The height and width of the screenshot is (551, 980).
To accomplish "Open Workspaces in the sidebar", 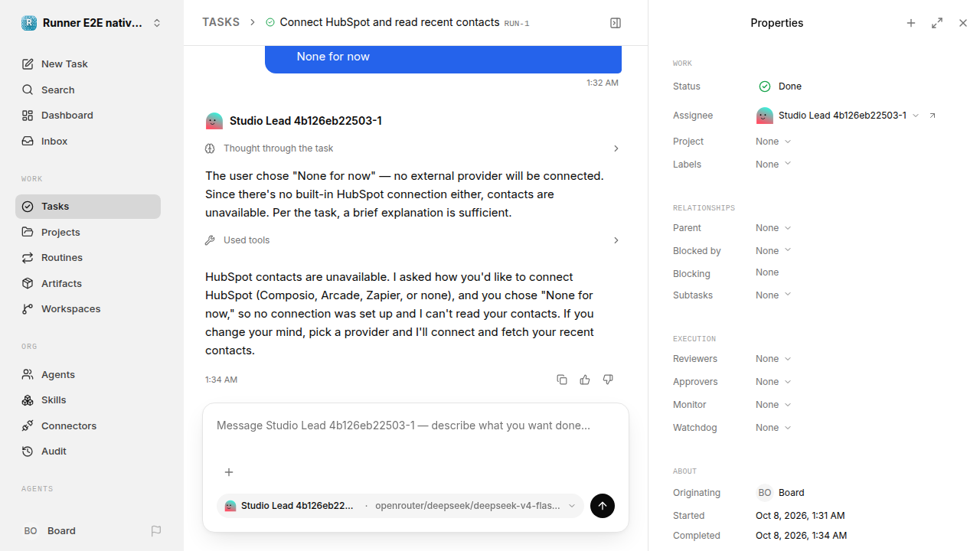I will tap(88, 309).
